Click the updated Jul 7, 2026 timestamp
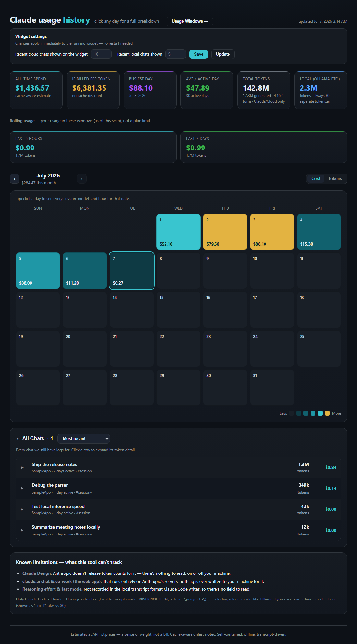 click(323, 21)
